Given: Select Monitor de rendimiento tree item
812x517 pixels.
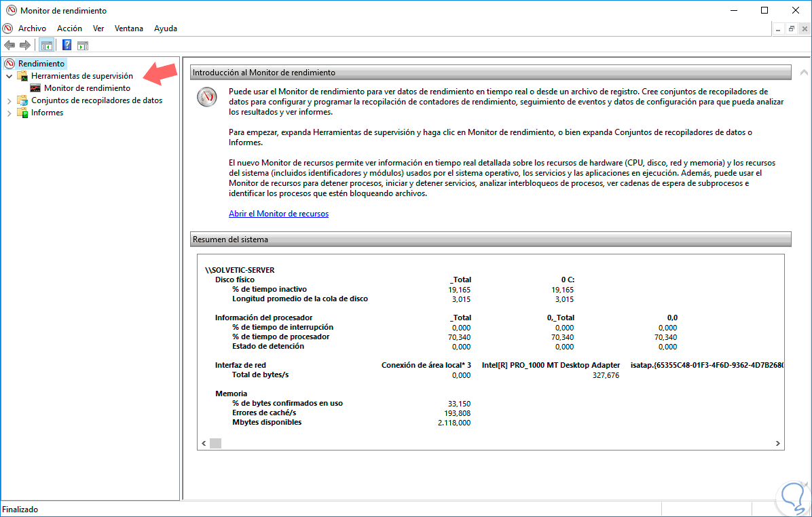Looking at the screenshot, I should [87, 88].
